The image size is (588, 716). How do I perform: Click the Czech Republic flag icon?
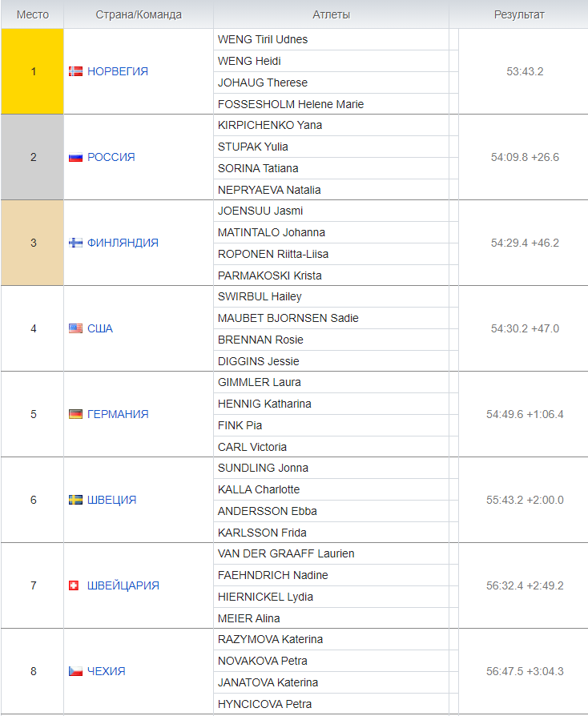75,671
